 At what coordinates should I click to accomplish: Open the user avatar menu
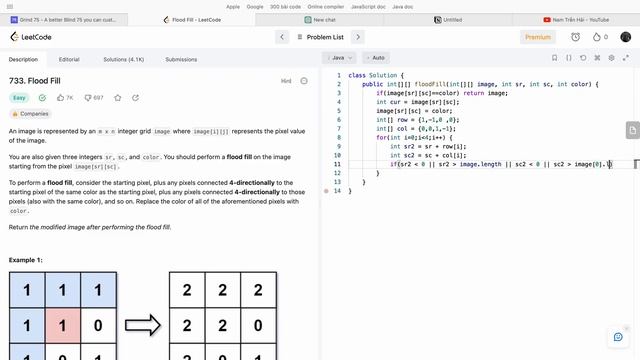625,37
